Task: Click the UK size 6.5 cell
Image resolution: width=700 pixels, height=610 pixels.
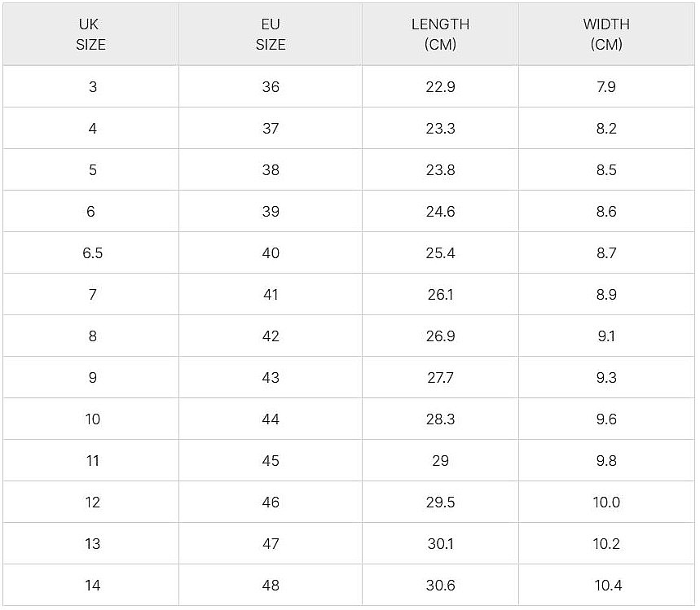Action: pos(92,253)
